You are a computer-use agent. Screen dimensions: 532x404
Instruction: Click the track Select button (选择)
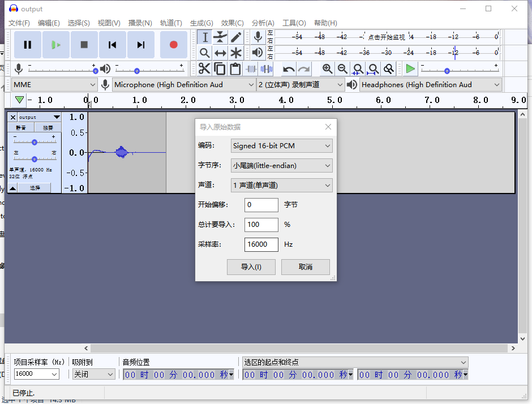(x=35, y=188)
